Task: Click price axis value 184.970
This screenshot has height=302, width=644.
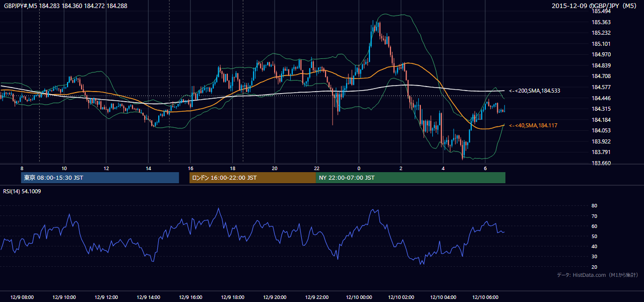Action: 602,54
